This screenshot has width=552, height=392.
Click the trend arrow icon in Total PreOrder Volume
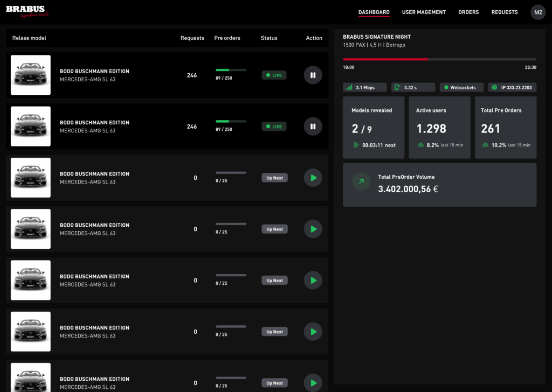361,182
